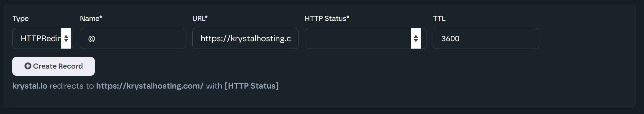Click the HTTP Status* field label
Screen dimensions: 644x114
tap(327, 19)
